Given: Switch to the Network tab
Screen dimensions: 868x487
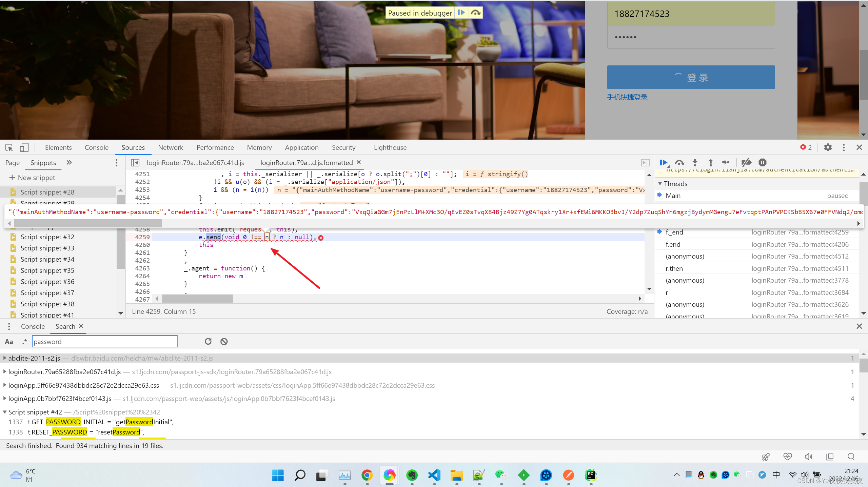Looking at the screenshot, I should coord(171,147).
